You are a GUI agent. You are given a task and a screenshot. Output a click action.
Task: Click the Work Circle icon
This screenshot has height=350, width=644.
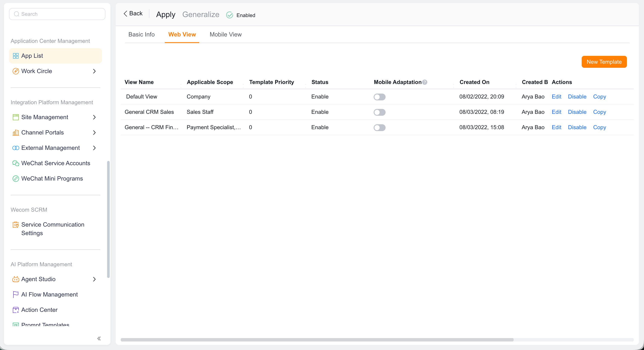[x=16, y=71]
